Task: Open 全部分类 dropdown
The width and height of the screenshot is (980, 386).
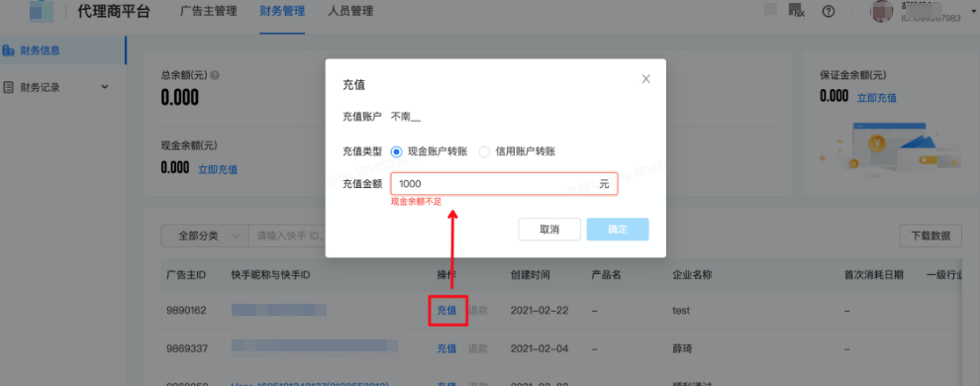Action: tap(205, 237)
